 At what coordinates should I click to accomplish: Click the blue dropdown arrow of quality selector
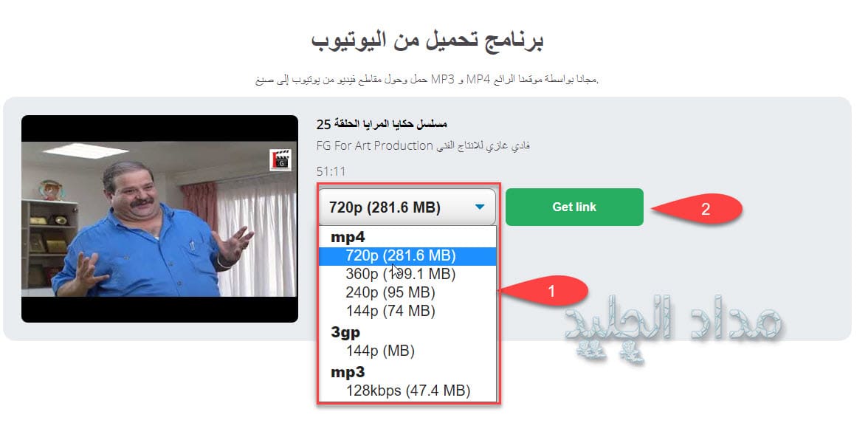pos(480,207)
